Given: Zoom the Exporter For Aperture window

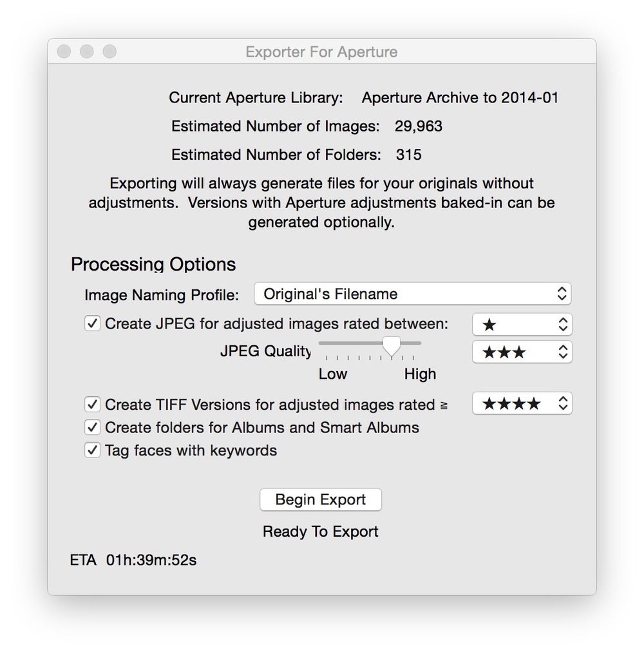Looking at the screenshot, I should 109,52.
